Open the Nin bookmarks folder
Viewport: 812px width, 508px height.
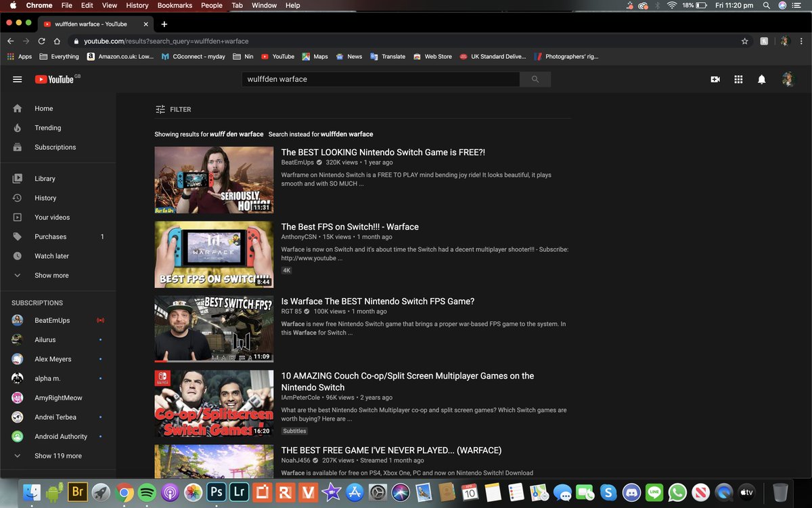tap(243, 56)
